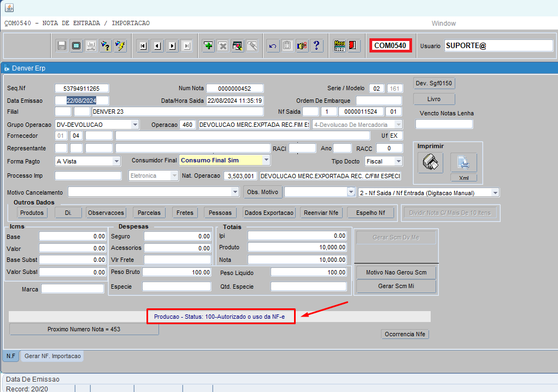
Task: Click the Peso Bruto field
Action: point(177,272)
